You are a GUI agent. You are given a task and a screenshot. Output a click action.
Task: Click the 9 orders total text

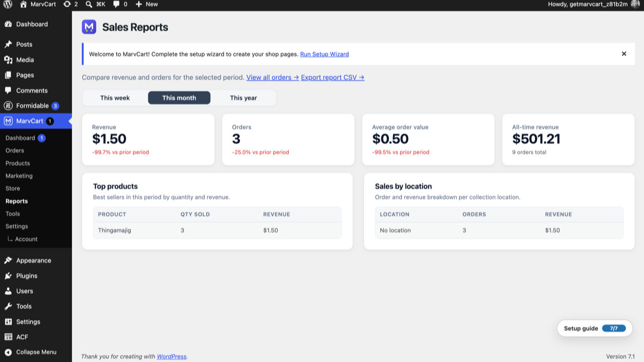click(529, 152)
